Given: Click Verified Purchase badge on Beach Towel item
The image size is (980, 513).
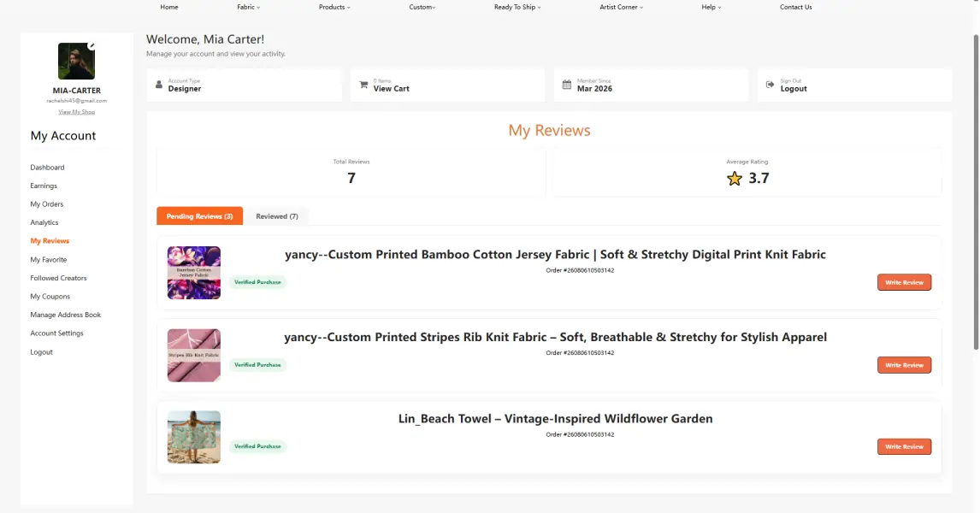Looking at the screenshot, I should click(x=257, y=447).
